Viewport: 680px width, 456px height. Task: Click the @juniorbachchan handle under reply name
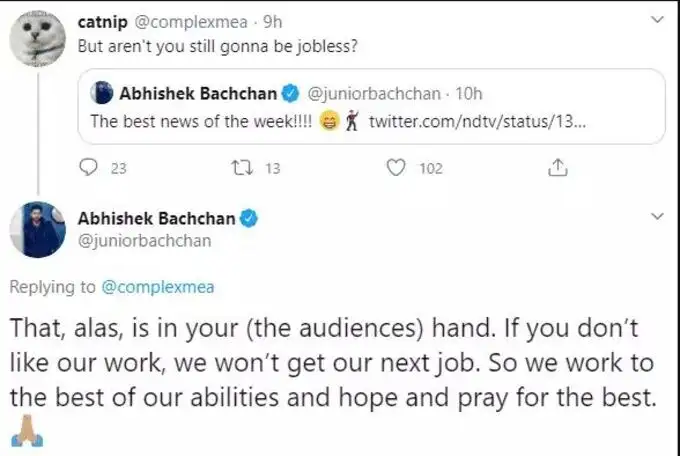144,241
